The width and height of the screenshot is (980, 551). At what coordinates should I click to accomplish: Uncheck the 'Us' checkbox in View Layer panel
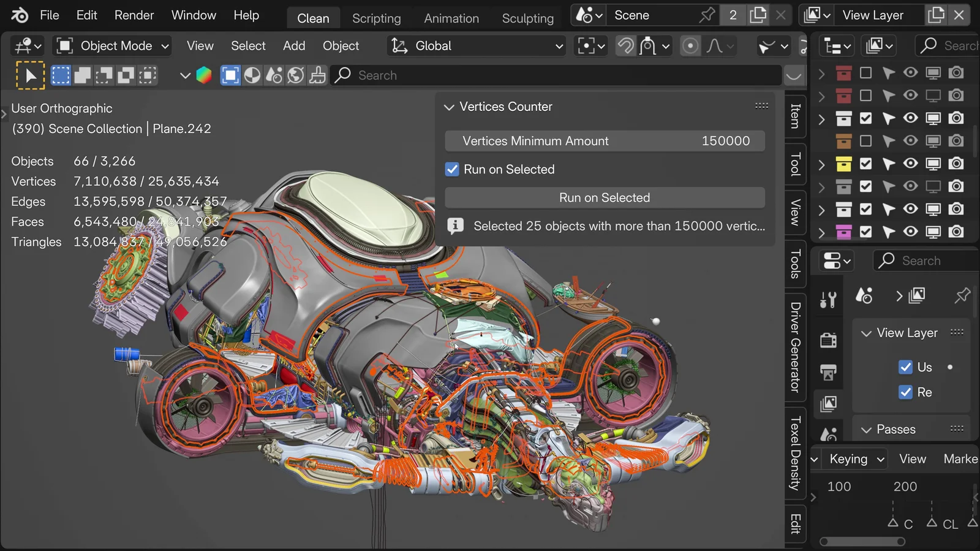pos(905,367)
